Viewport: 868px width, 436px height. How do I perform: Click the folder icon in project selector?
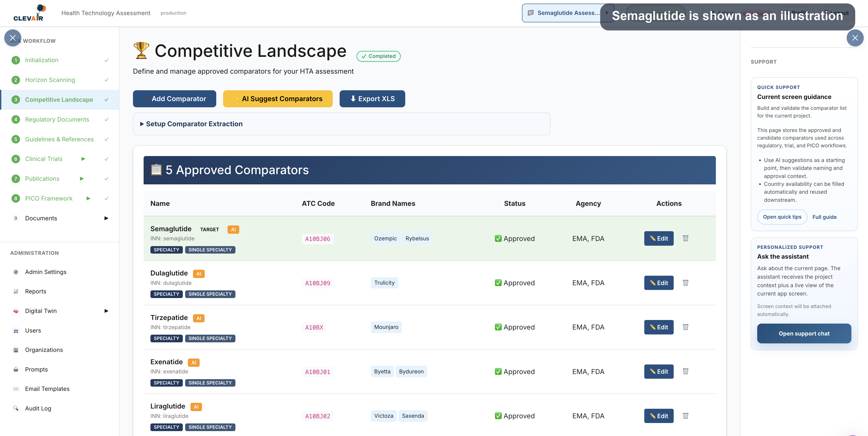coord(531,13)
